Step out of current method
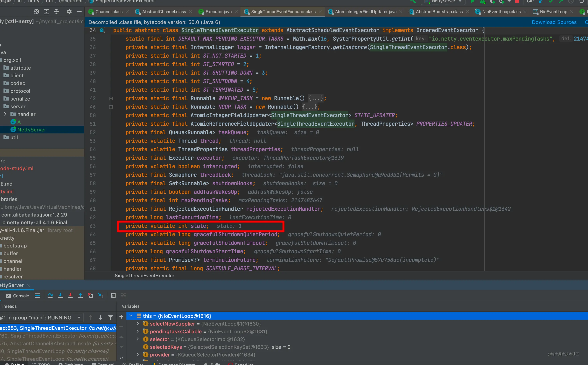This screenshot has height=365, width=588. [x=80, y=295]
